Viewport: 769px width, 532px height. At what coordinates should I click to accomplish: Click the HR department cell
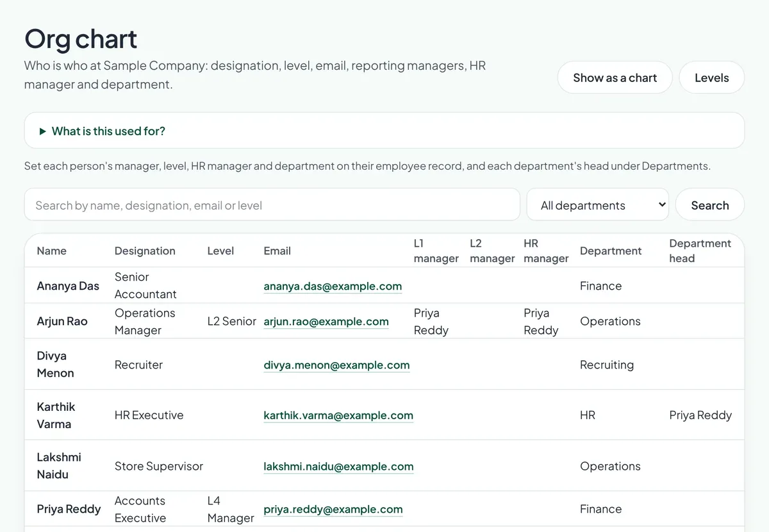[588, 415]
